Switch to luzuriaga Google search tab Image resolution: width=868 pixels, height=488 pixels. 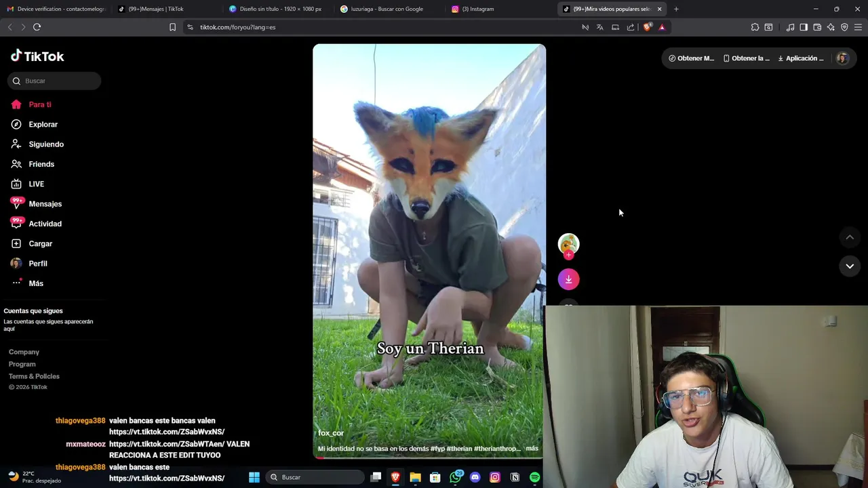[x=387, y=9]
